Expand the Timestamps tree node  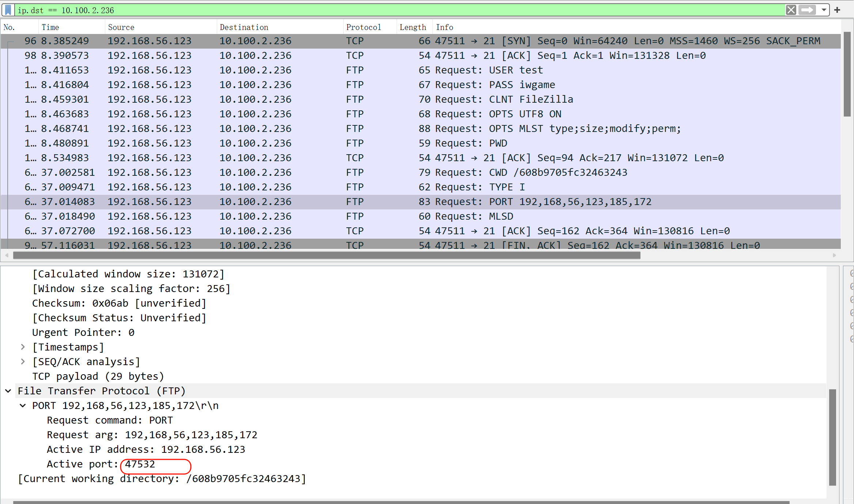tap(23, 347)
